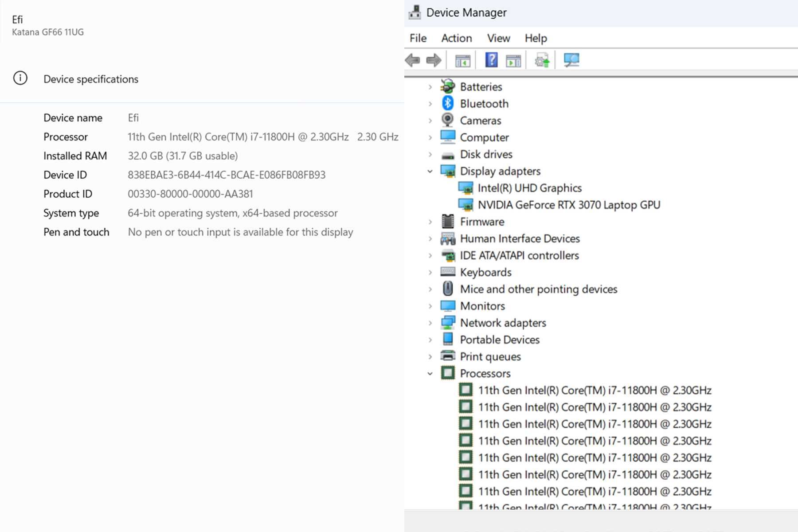
Task: Expand the Batteries node
Action: tap(430, 87)
